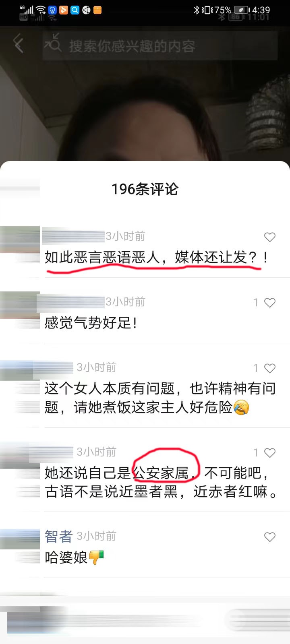Tap the back arrow icon

pos(19,44)
